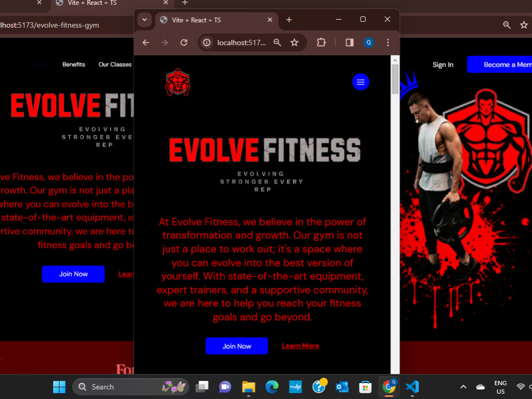Viewport: 532px width, 399px height.
Task: Click Our Classes nav link in background window
Action: coord(115,64)
